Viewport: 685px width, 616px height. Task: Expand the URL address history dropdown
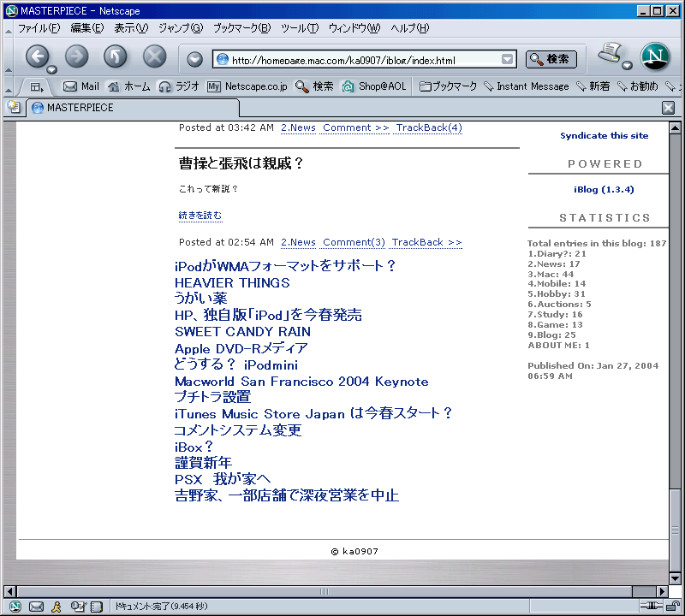(507, 59)
